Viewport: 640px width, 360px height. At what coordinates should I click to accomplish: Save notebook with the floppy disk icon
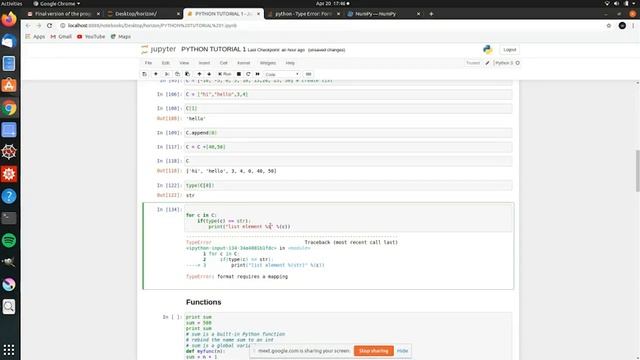(144, 74)
